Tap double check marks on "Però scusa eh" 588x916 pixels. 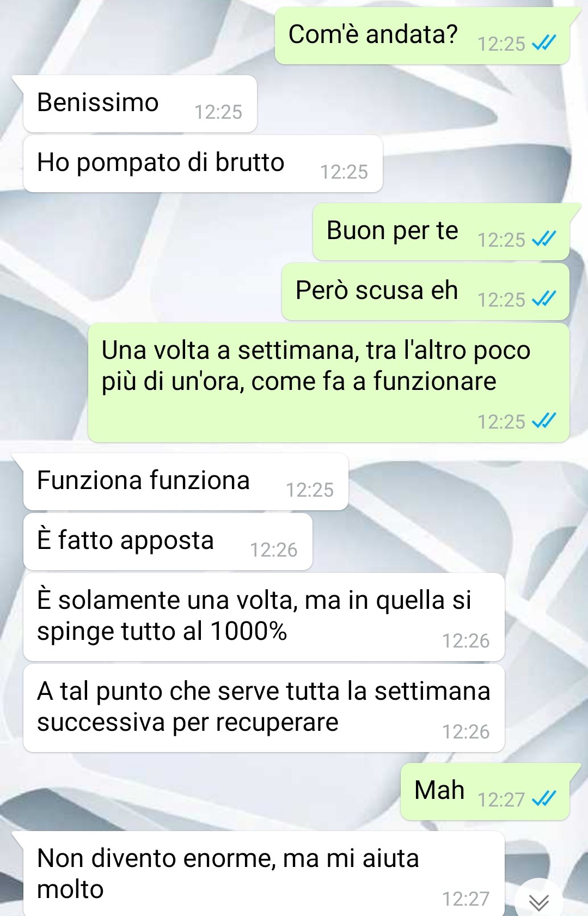544,299
